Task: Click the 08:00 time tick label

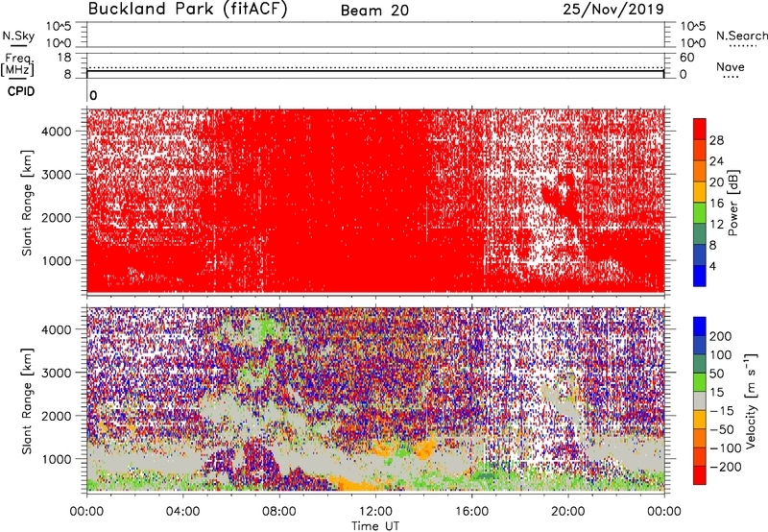Action: tap(279, 512)
